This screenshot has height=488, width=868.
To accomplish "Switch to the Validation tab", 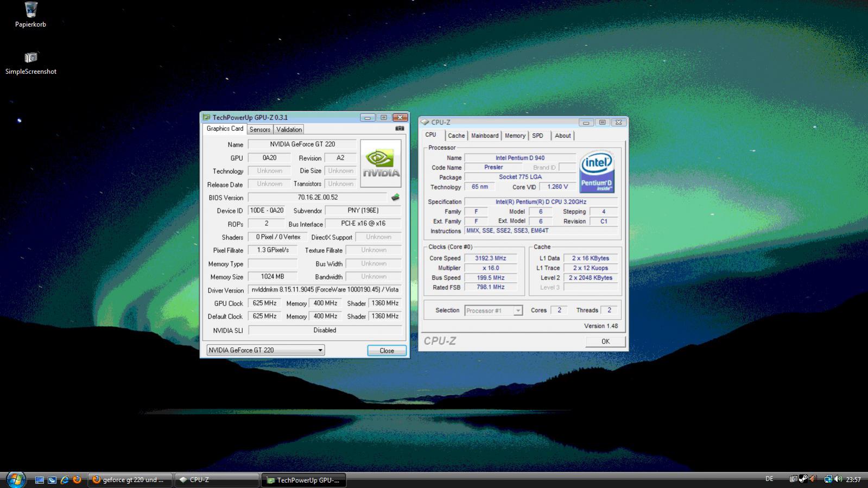I will click(289, 129).
